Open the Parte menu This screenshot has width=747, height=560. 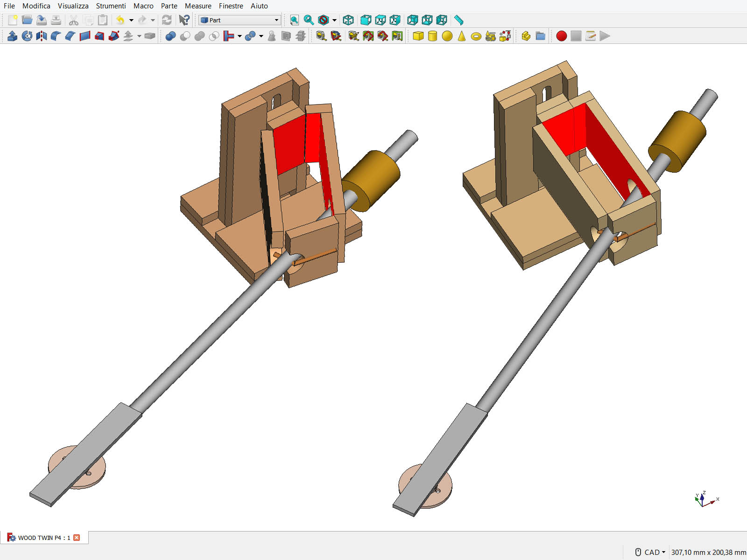[169, 6]
